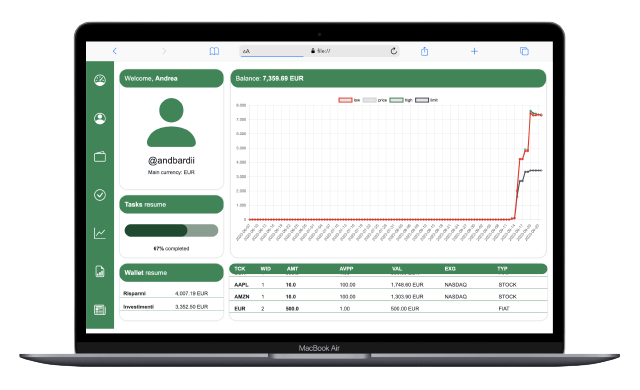The height and width of the screenshot is (390, 640).
Task: Toggle the green high series in legend
Action: 401,100
